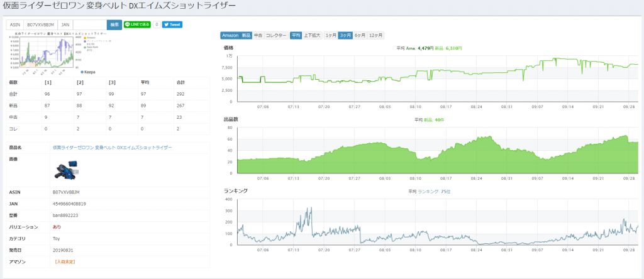Switch to the 6ヶ月 time range
644x279 pixels.
click(x=360, y=36)
